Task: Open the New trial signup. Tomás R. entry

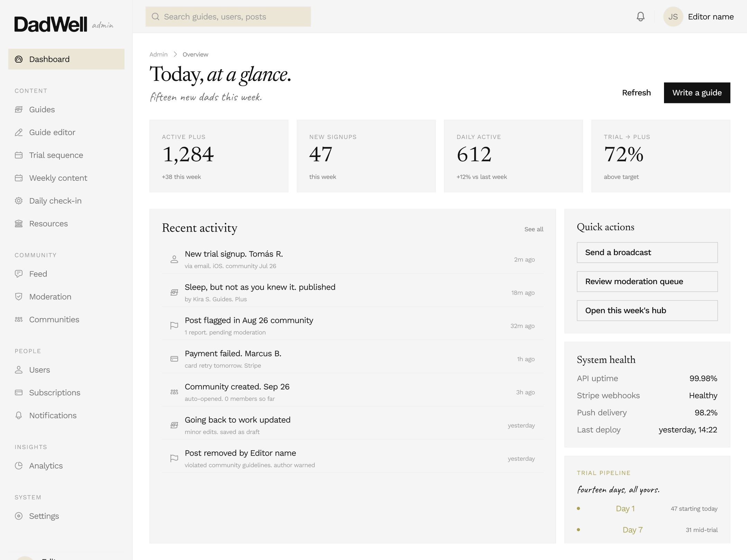Action: 353,259
